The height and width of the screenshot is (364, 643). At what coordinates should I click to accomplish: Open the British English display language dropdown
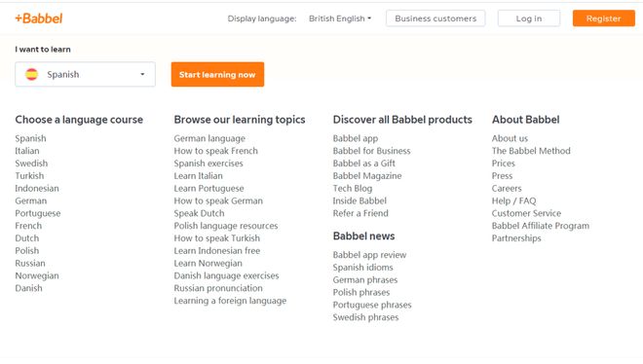(340, 18)
